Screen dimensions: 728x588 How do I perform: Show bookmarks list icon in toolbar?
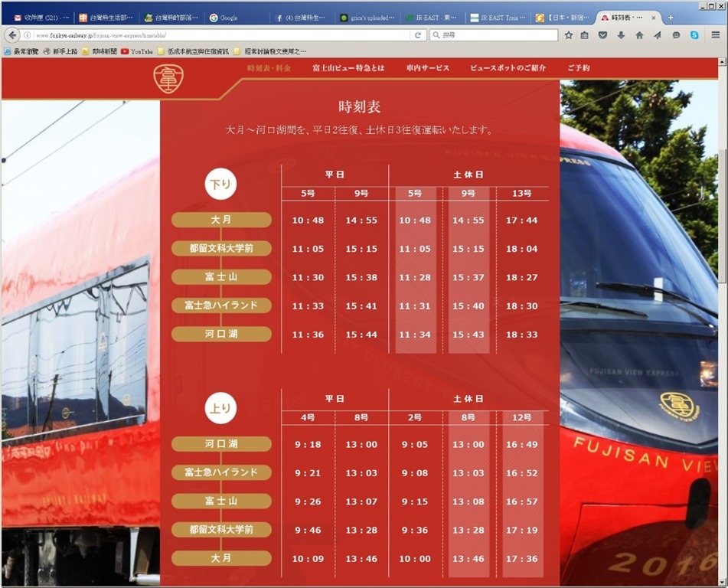point(585,35)
